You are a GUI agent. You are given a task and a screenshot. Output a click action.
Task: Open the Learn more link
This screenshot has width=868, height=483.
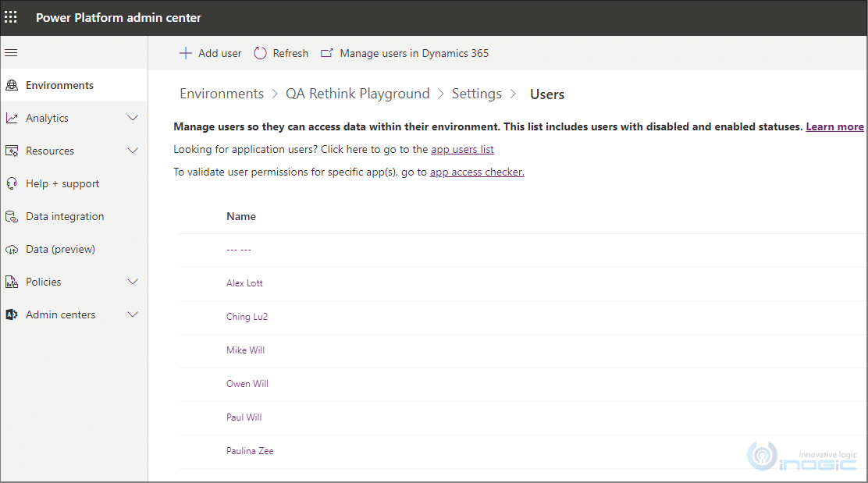click(834, 126)
